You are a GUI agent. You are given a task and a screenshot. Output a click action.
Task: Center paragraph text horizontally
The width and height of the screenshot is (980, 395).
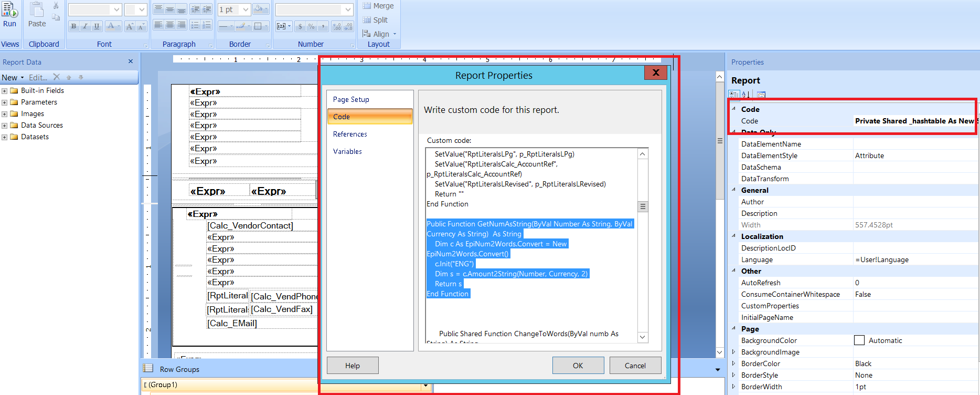pyautogui.click(x=170, y=25)
